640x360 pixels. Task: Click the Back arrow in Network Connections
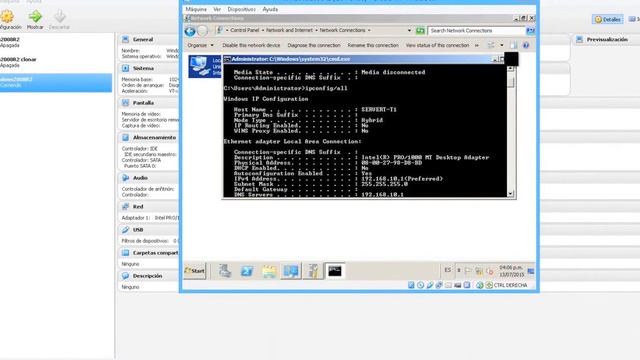(x=190, y=31)
